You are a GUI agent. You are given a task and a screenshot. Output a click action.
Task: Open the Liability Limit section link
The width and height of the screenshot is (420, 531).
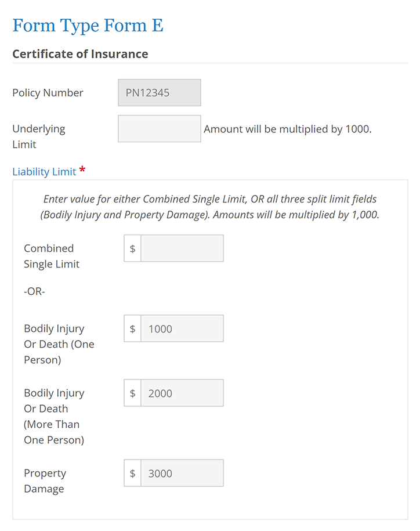coord(44,171)
